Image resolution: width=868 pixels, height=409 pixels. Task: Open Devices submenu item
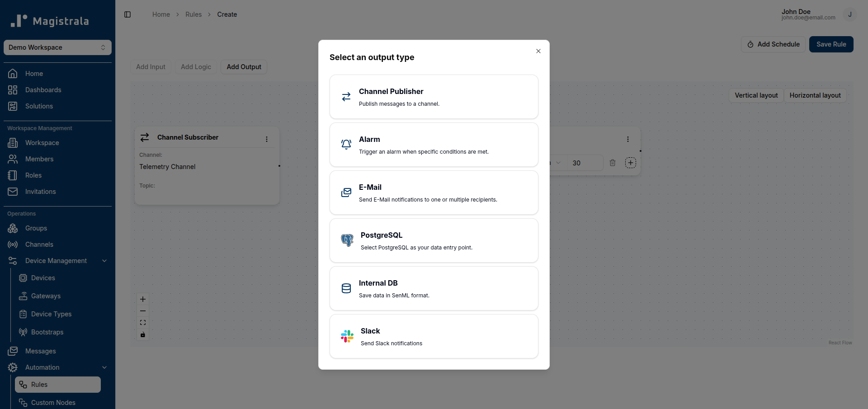coord(58,278)
